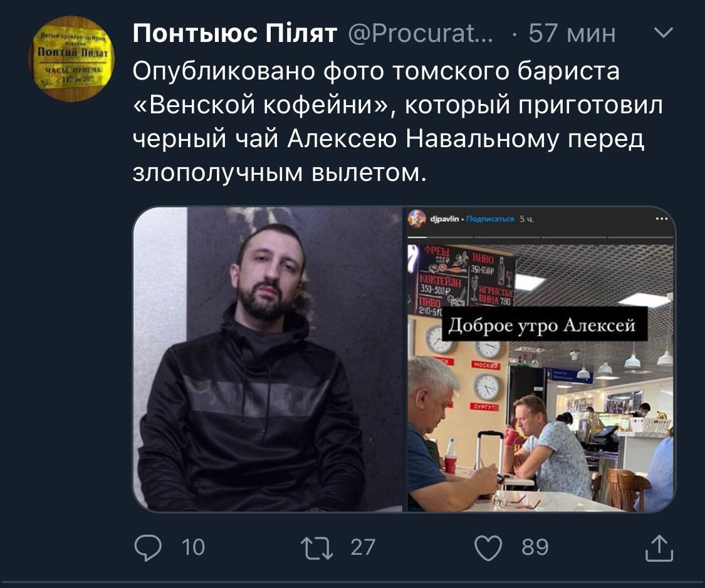Open the share tweet icon
Viewport: 705px width, 588px height.
click(659, 547)
